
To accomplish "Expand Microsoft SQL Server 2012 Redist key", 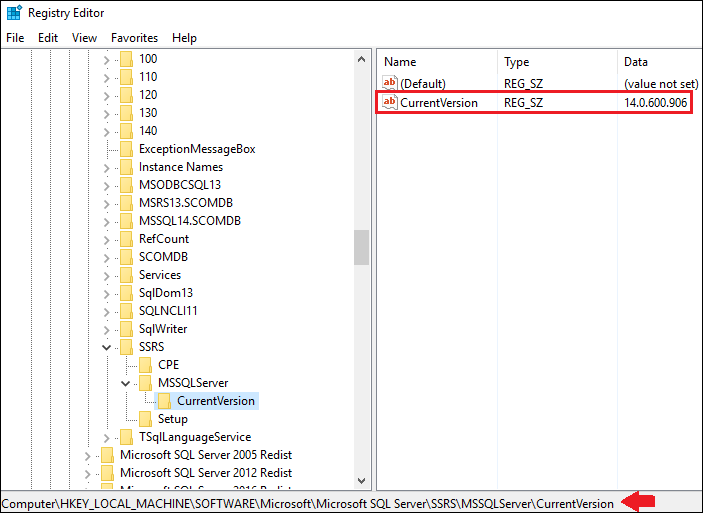I will click(x=87, y=474).
